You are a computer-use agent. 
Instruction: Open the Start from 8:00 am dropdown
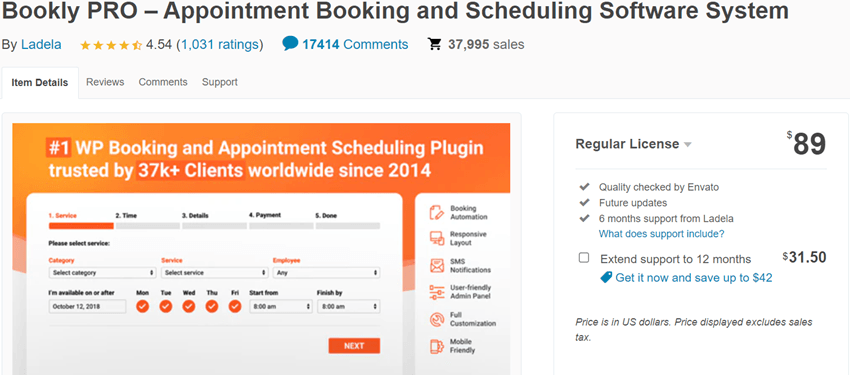(281, 307)
